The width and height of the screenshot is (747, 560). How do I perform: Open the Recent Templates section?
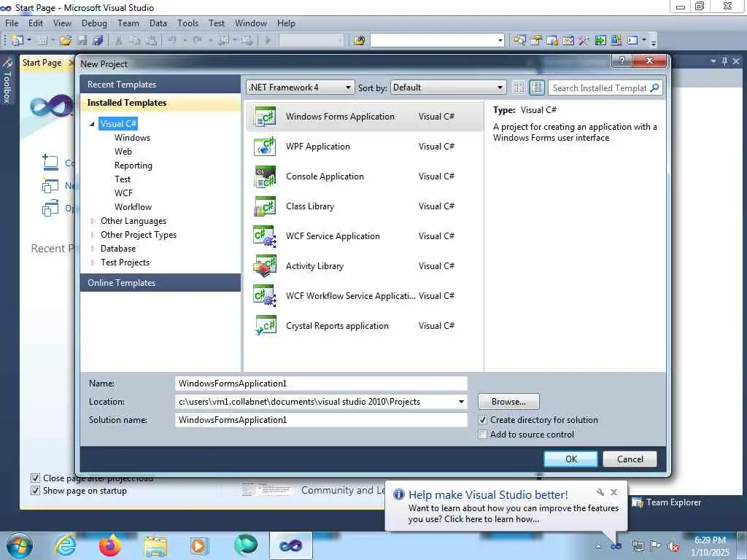tap(160, 85)
